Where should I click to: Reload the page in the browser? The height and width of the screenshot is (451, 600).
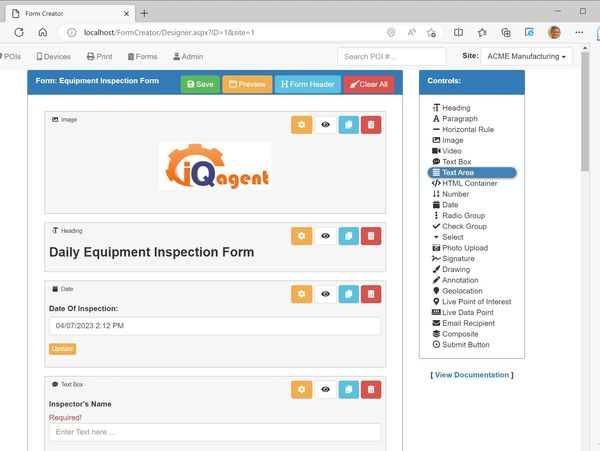pos(19,33)
